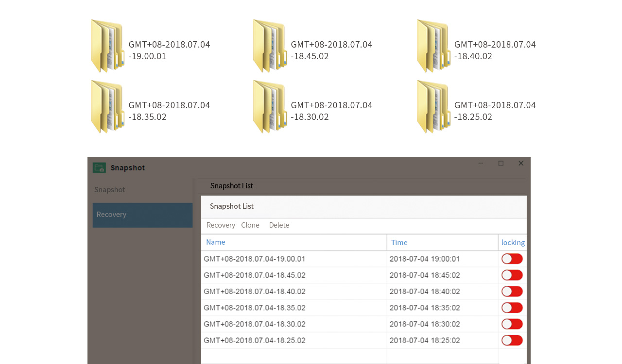Viewport: 622px width, 364px height.
Task: Open folder GMT+08-2018.07.04-18.30.02
Action: (x=269, y=106)
